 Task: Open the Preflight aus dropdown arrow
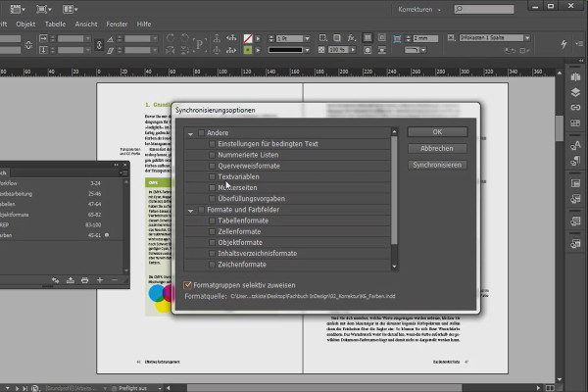[x=160, y=388]
